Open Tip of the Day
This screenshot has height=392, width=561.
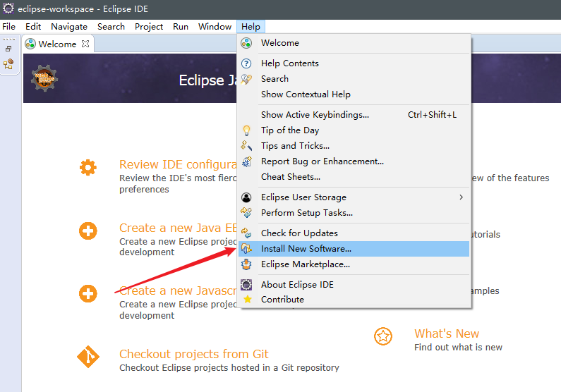[354, 130]
